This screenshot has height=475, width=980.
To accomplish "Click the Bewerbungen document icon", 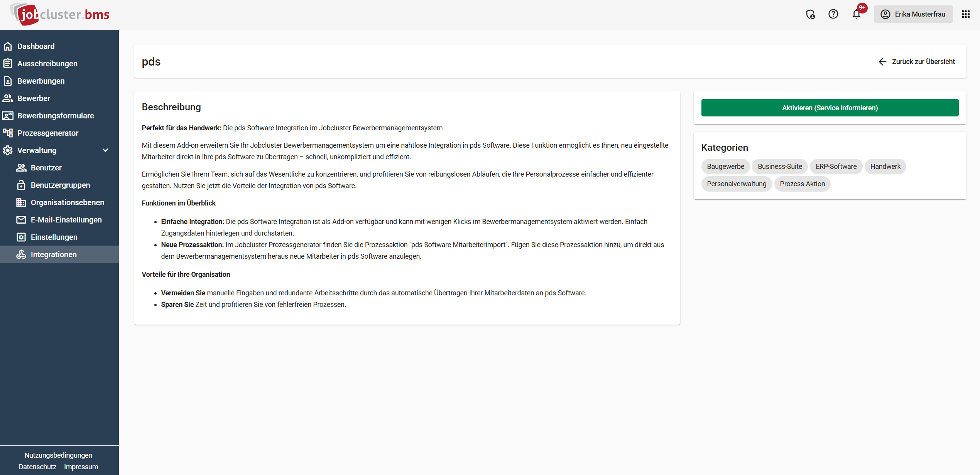I will [x=8, y=81].
